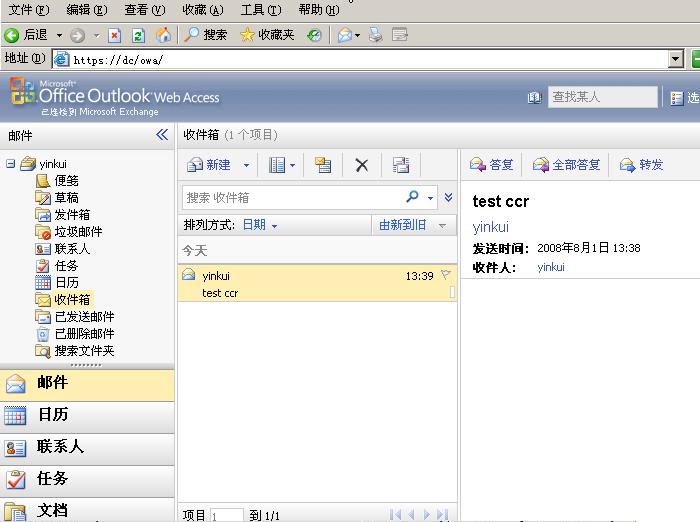Forward the message (转发)
Image resolution: width=700 pixels, height=522 pixels.
point(641,165)
